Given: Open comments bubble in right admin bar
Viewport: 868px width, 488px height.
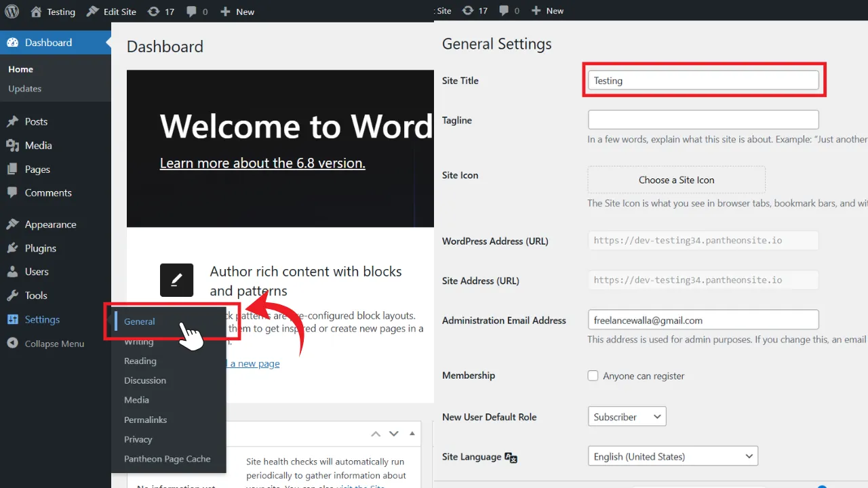Looking at the screenshot, I should (509, 11).
